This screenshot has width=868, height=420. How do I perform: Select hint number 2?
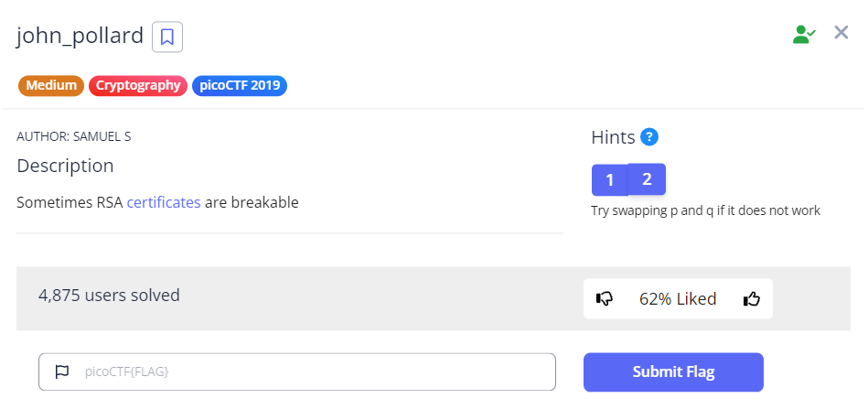coord(647,179)
